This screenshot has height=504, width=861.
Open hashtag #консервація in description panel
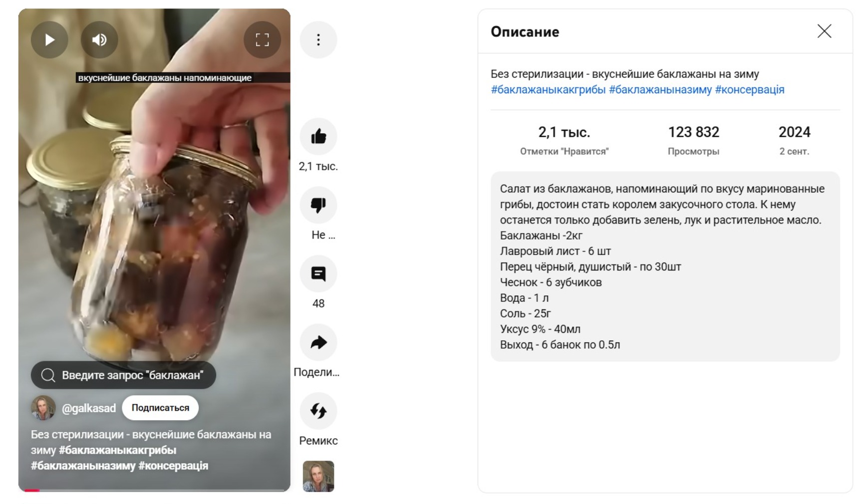pos(750,90)
